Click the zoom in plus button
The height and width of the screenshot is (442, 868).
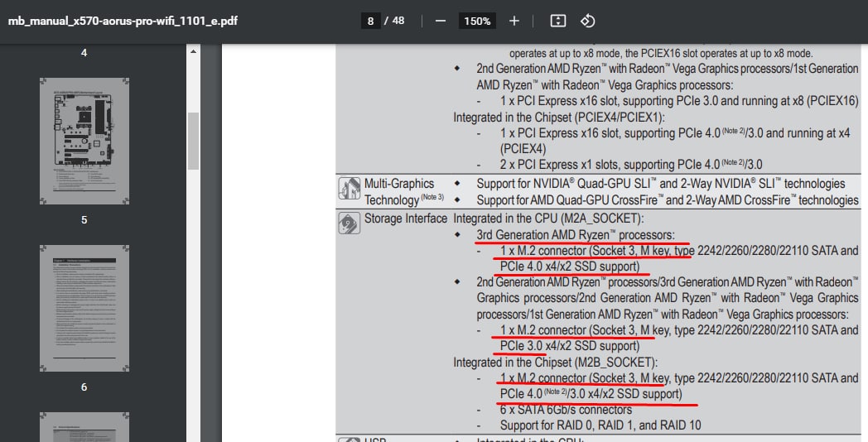click(514, 21)
